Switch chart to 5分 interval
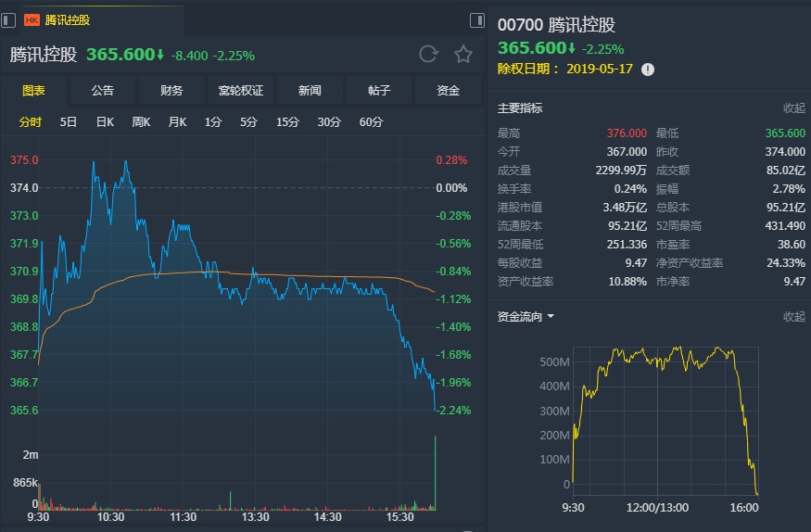The image size is (811, 532). (248, 122)
